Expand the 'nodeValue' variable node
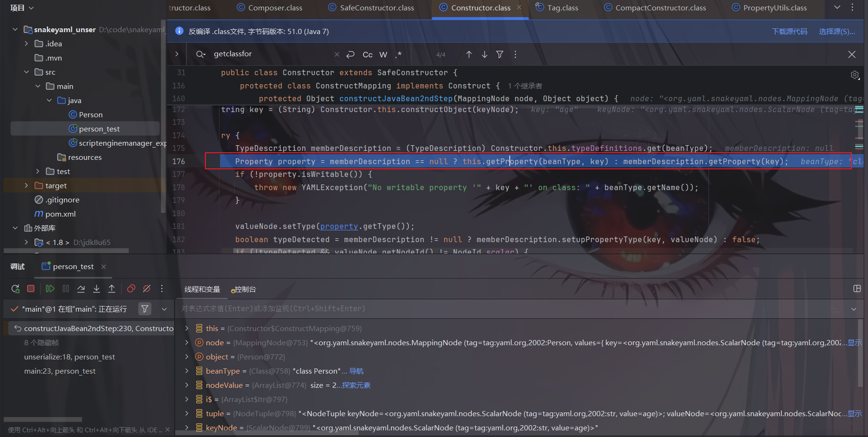This screenshot has height=437, width=868. 187,385
